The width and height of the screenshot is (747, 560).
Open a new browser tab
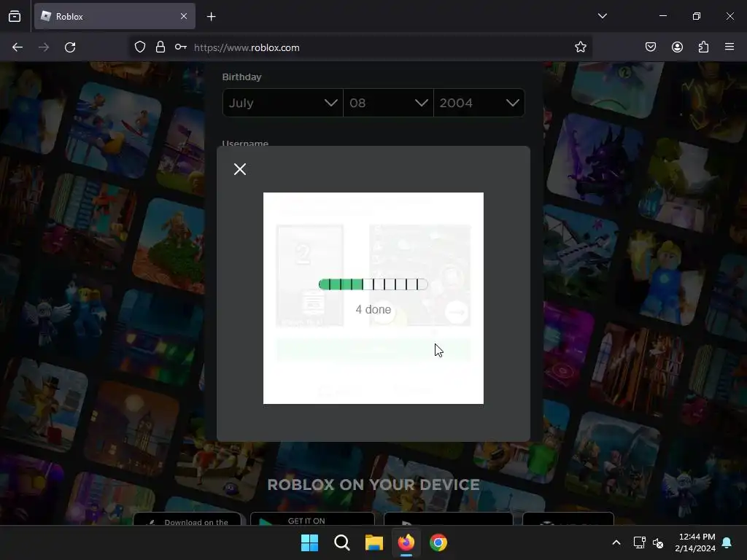tap(211, 17)
